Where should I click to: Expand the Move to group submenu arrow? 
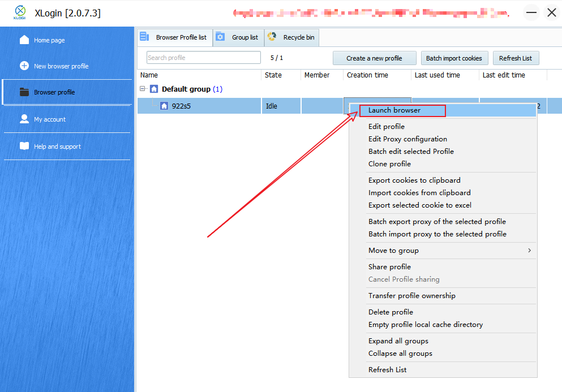pyautogui.click(x=529, y=251)
